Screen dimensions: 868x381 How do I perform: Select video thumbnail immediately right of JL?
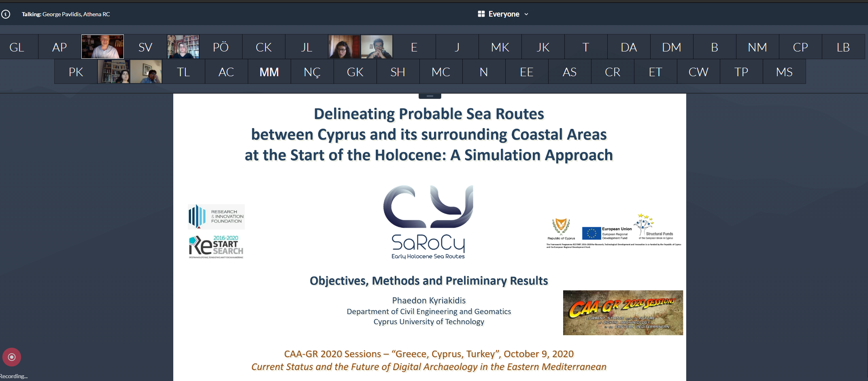tap(344, 47)
